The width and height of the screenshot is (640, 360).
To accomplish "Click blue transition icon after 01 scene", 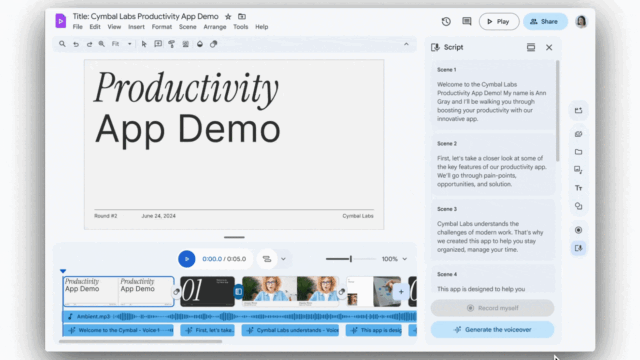I will click(x=238, y=292).
